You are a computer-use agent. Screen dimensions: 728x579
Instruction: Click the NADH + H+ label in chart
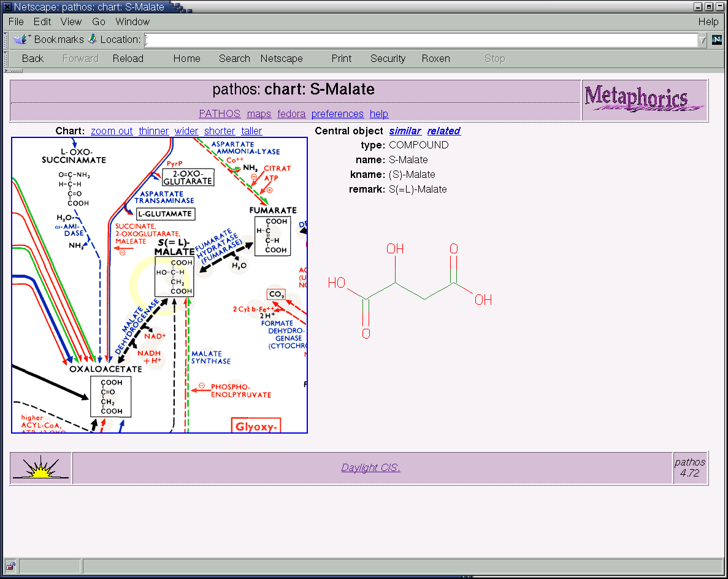tap(150, 356)
